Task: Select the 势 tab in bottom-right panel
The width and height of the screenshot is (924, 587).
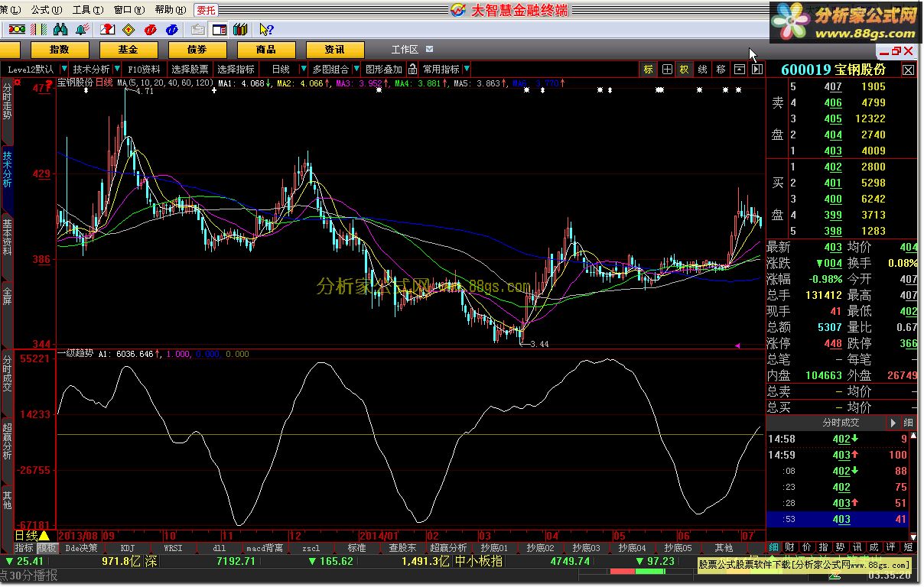Action: (840, 547)
